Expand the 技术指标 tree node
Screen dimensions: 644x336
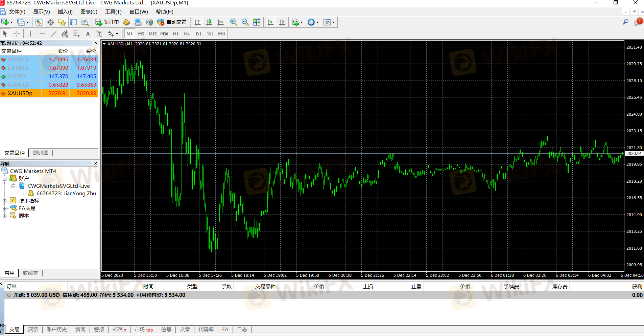(5, 201)
